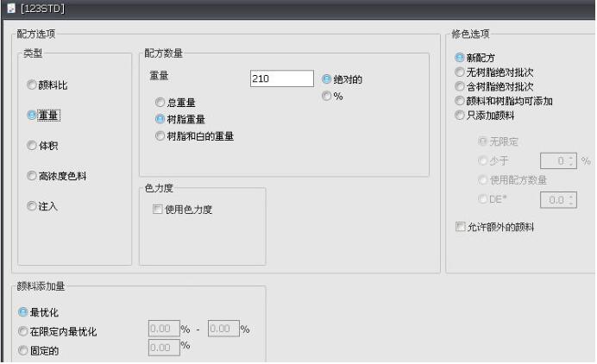
Task: Select 最优化 pigment amount option
Action: click(22, 312)
